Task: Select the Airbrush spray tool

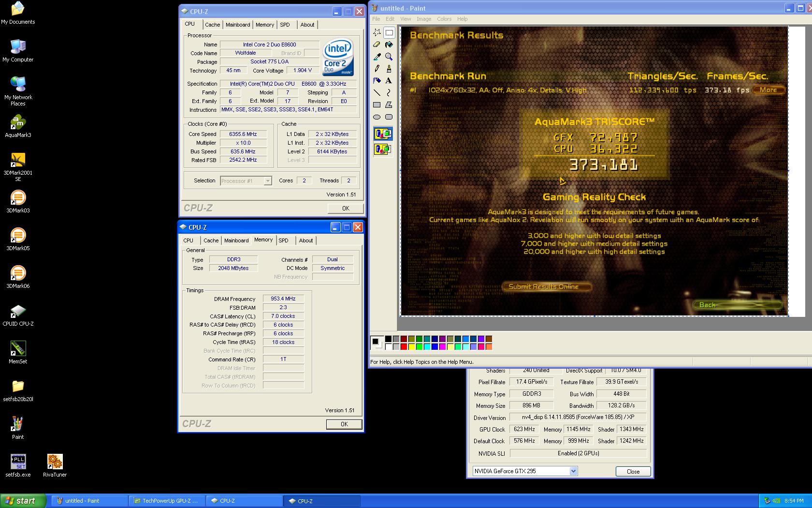Action: point(377,81)
